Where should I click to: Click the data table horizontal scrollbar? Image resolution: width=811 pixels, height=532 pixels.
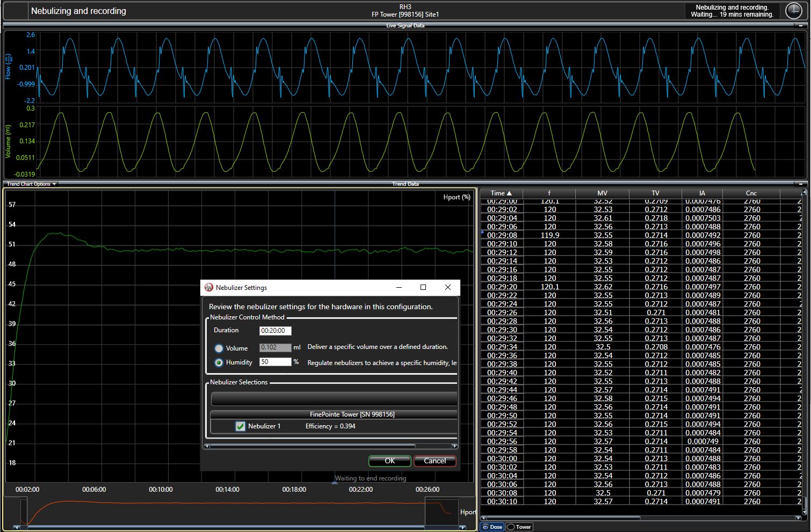tap(564, 518)
